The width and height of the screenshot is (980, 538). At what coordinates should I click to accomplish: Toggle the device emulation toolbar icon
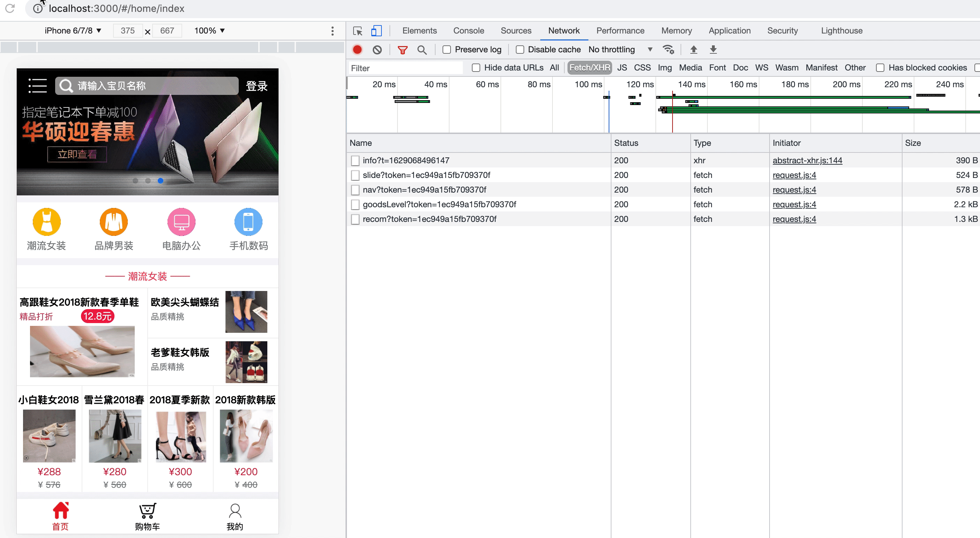point(376,31)
